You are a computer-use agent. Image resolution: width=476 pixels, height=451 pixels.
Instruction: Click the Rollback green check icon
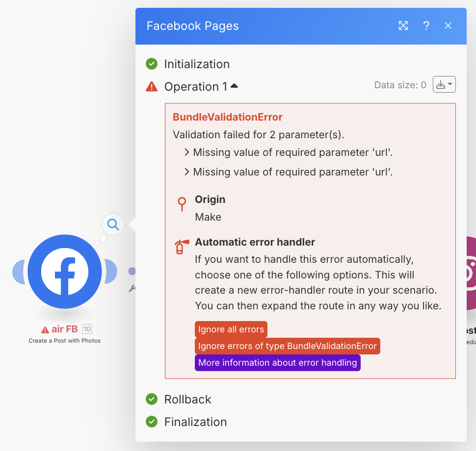click(152, 399)
